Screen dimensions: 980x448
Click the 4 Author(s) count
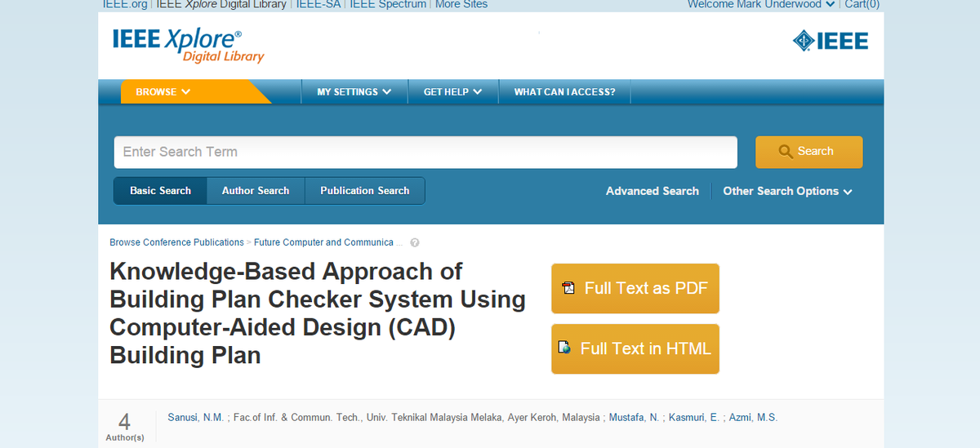[x=125, y=427]
